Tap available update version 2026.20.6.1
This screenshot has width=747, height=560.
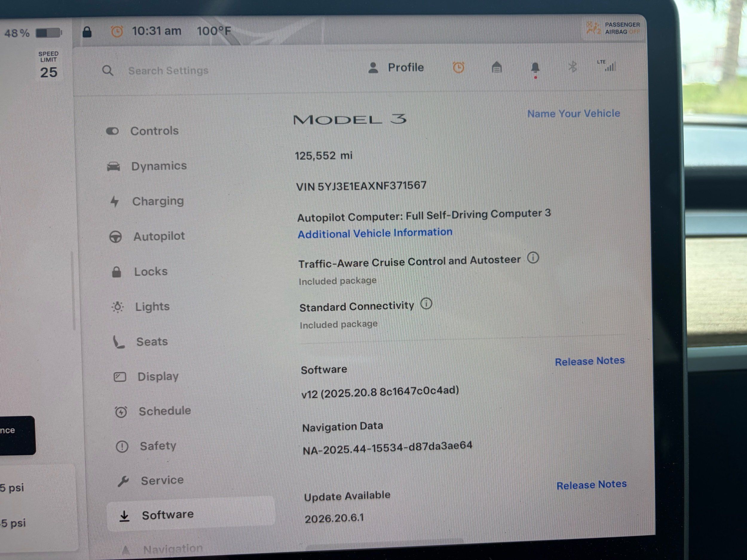click(x=334, y=518)
